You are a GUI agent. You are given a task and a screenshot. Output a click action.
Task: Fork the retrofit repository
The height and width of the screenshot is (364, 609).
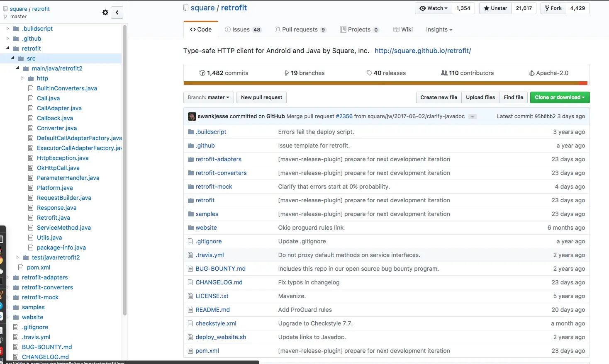coord(553,8)
